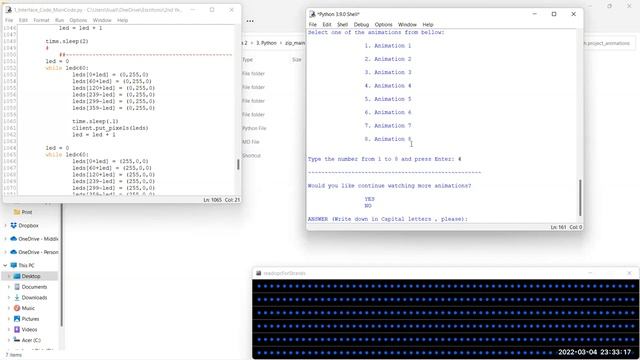Open Window menu in the code editor window
Viewport: 640px width, 360px height.
(x=102, y=20)
